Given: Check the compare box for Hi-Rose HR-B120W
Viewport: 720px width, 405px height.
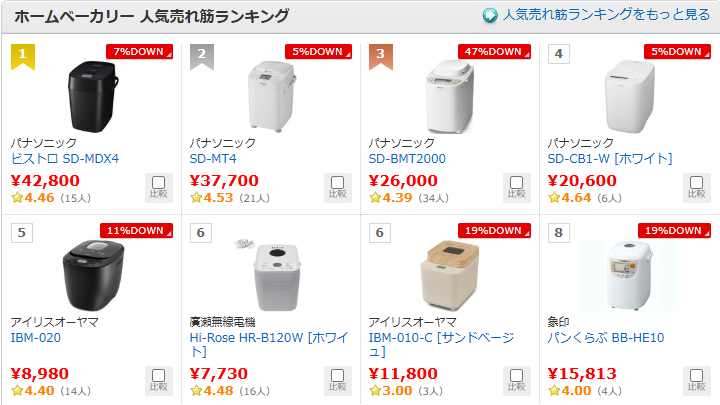Looking at the screenshot, I should (338, 381).
